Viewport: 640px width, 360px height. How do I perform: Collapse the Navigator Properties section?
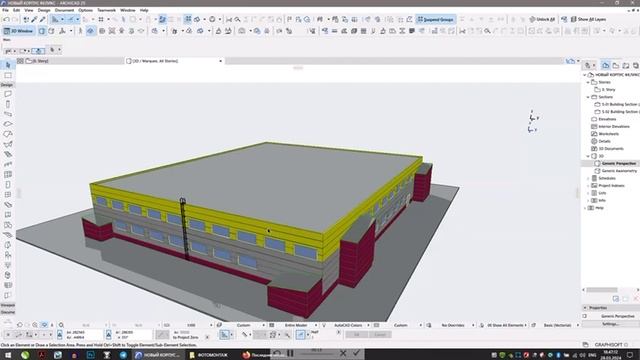click(x=585, y=308)
